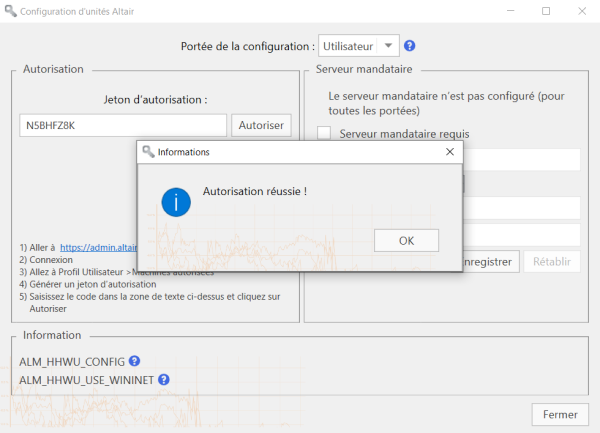Click the Rétablir button
Image resolution: width=600 pixels, height=433 pixels.
(552, 262)
